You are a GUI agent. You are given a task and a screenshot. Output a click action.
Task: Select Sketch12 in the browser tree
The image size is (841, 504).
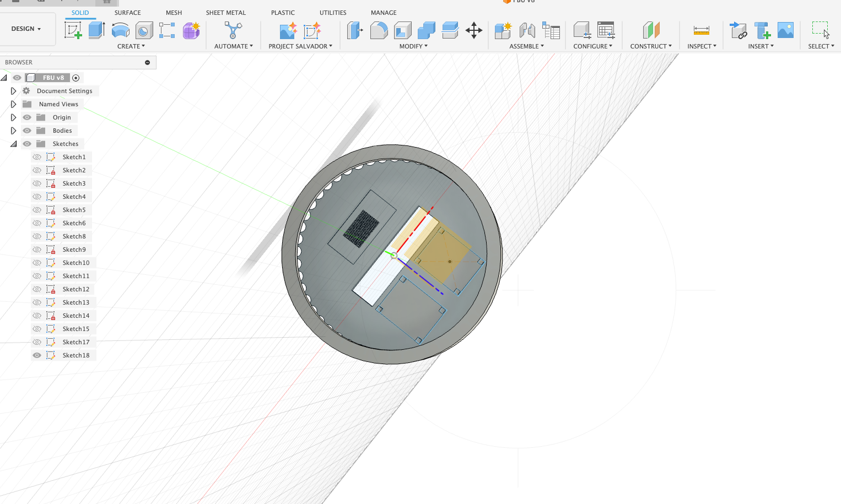[76, 289]
